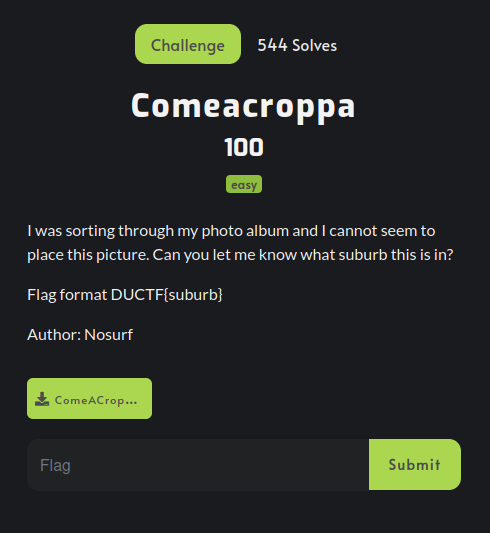Click the DUCTF{suburb} flag format text
Screen dimensions: 490x533
167,294
